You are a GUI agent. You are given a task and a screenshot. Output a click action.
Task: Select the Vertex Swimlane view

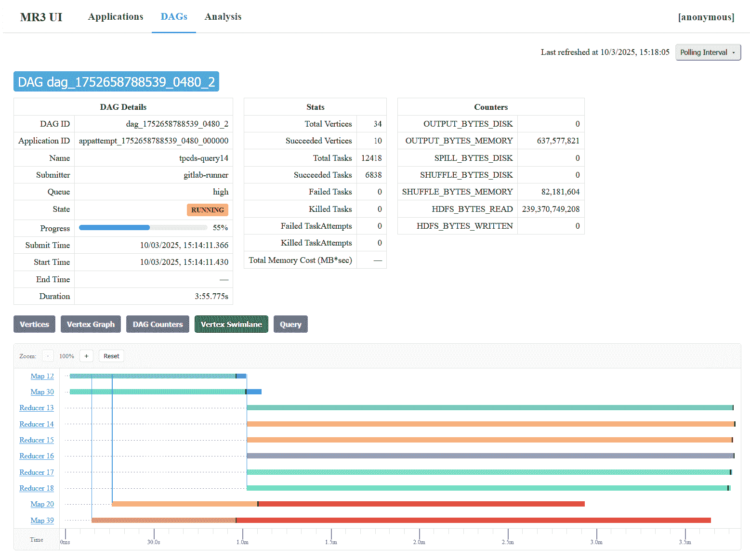coord(231,324)
